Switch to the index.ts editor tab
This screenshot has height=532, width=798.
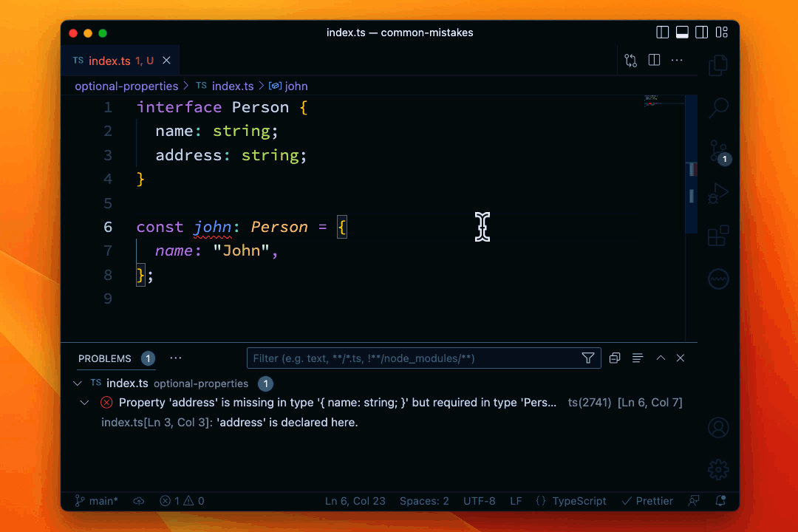coord(110,61)
